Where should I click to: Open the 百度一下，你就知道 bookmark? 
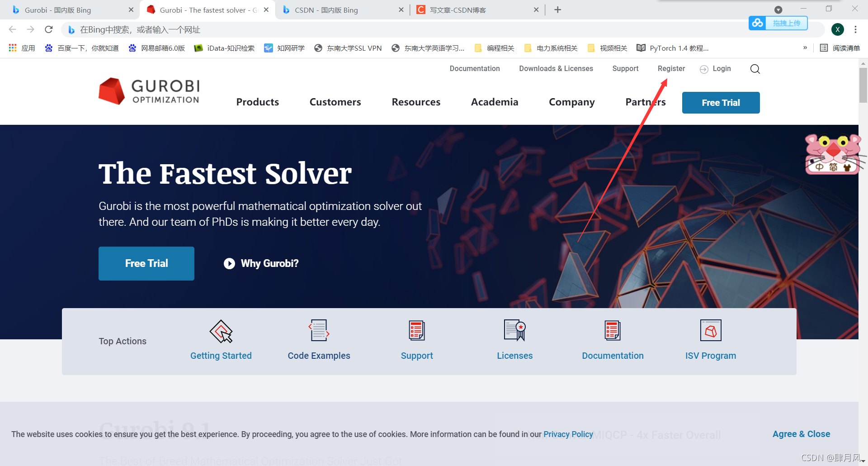point(82,48)
